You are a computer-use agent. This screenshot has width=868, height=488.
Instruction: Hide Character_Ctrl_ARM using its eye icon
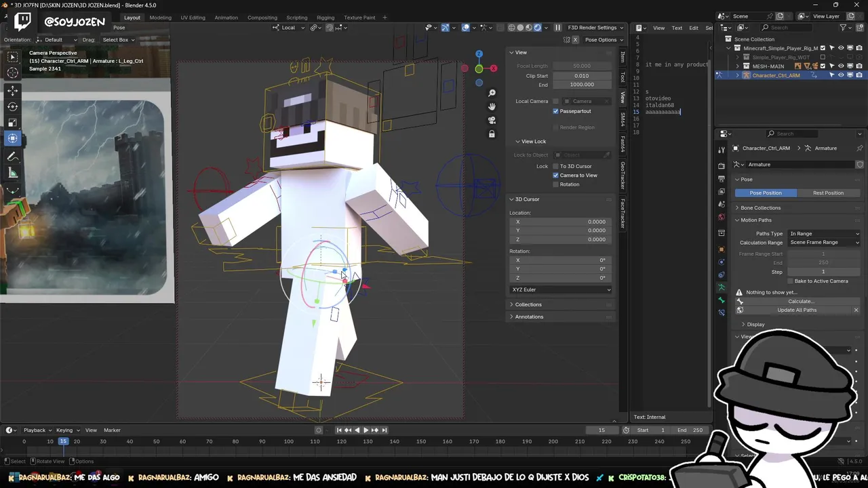point(841,75)
